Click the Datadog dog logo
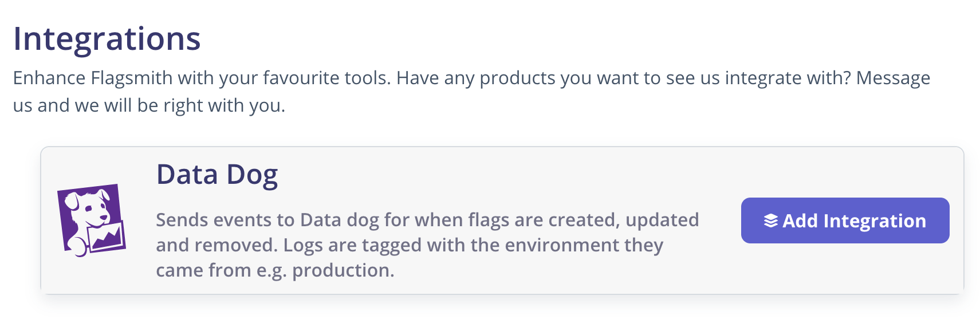This screenshot has height=323, width=980. (92, 220)
